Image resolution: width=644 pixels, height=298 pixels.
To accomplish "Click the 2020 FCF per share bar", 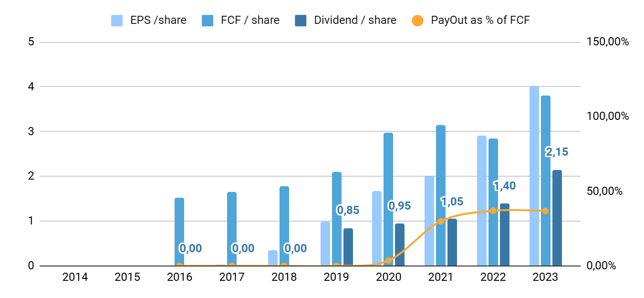I will click(x=388, y=200).
